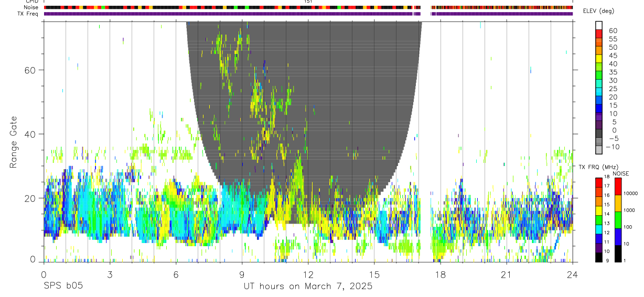Click the Noise color strip above the plot
Image resolution: width=644 pixels, height=297 pixels.
click(308, 8)
